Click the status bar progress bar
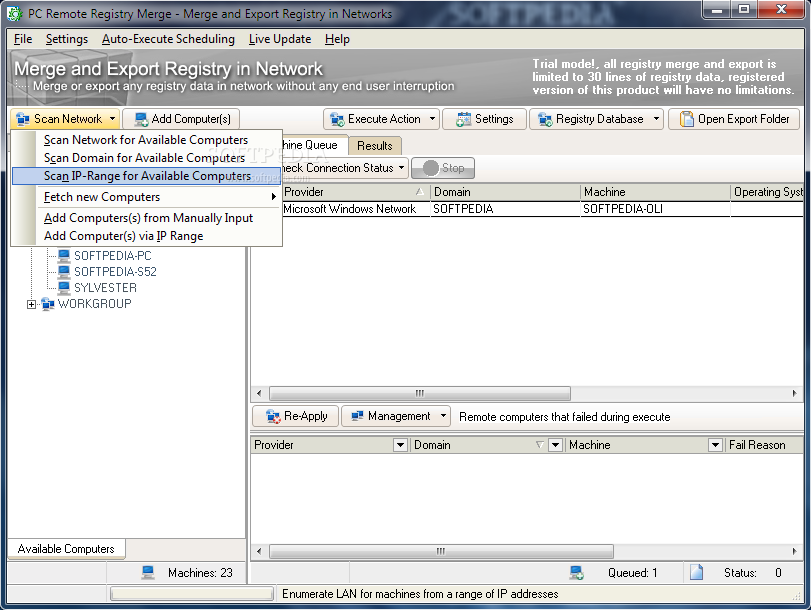The width and height of the screenshot is (811, 610). [192, 593]
